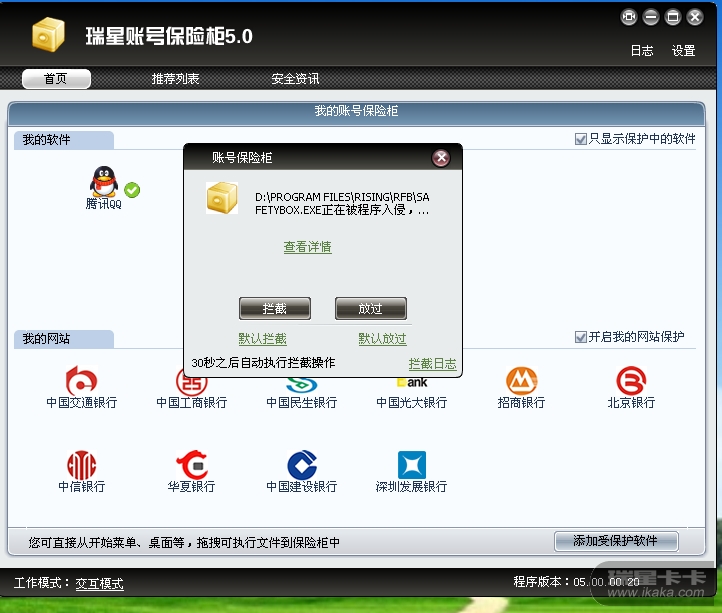The height and width of the screenshot is (613, 722).
Task: Close the 账号保险柜 alert dialog
Action: pyautogui.click(x=441, y=158)
